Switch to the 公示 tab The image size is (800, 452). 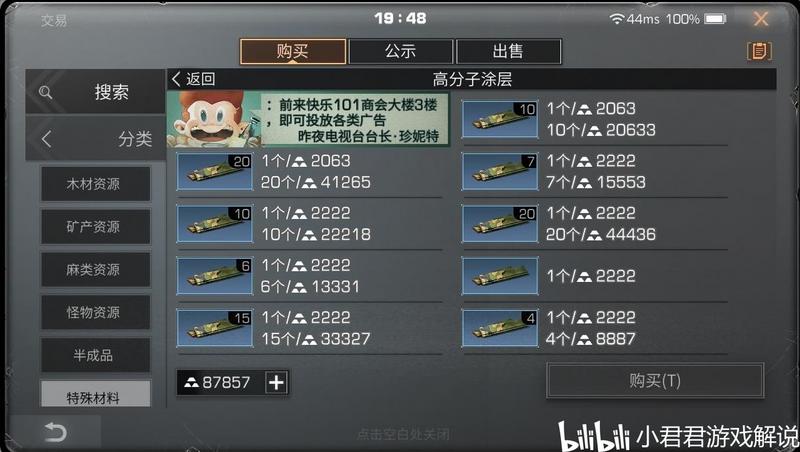401,52
